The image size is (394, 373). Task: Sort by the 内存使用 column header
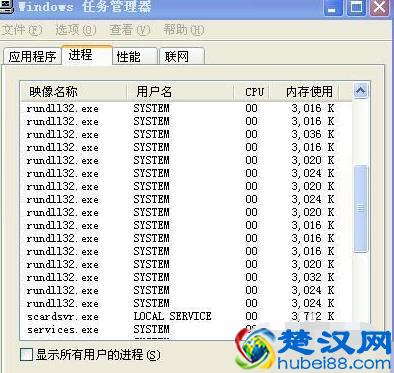[x=305, y=92]
